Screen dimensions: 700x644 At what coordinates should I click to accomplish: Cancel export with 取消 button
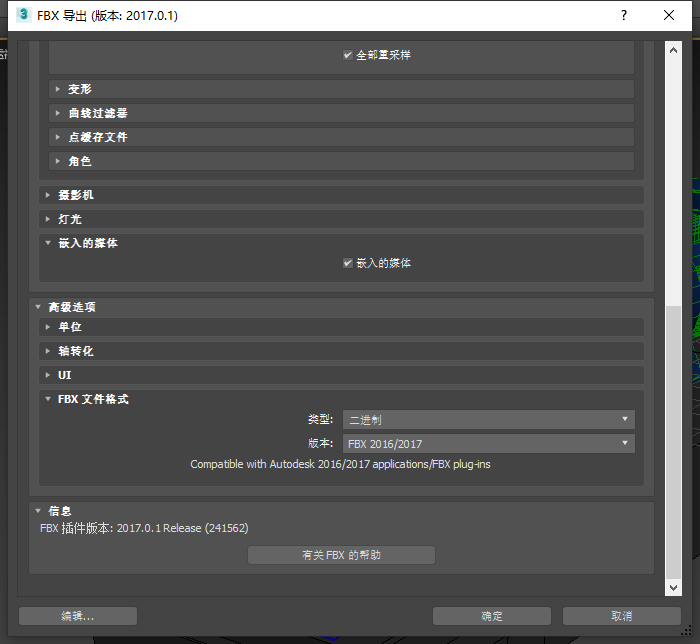621,616
